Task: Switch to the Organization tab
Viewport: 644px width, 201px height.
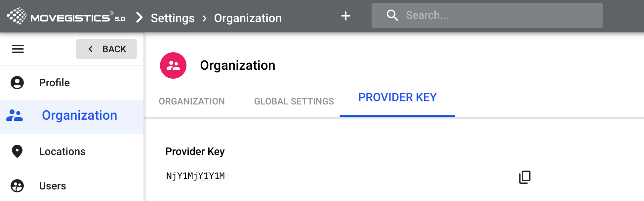Action: point(192,101)
